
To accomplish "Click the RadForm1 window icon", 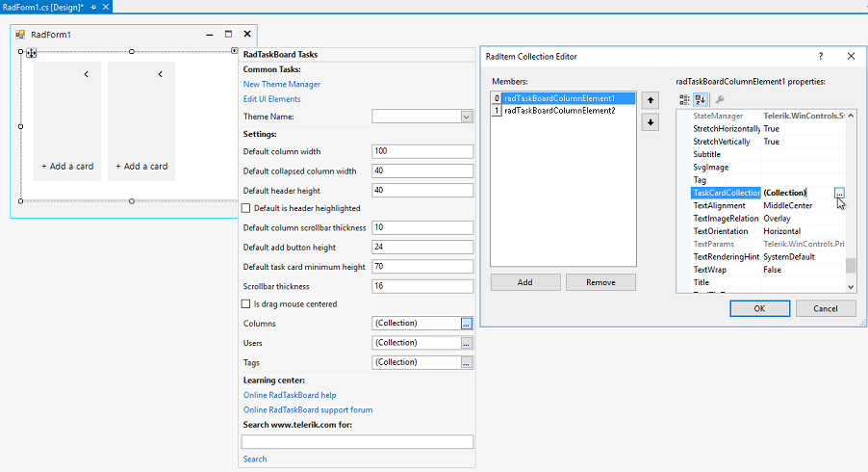I will tap(20, 35).
